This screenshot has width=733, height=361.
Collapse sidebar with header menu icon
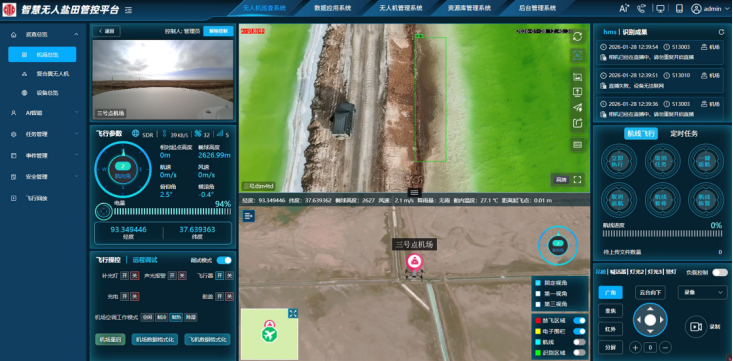[x=129, y=10]
